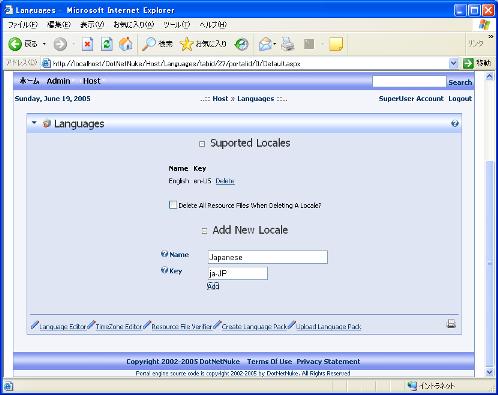Click the Forward arrow button
The width and height of the screenshot is (498, 395).
pos(60,44)
